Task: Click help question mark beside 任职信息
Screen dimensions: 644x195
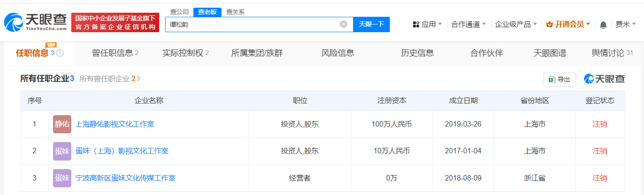Action: pyautogui.click(x=60, y=53)
